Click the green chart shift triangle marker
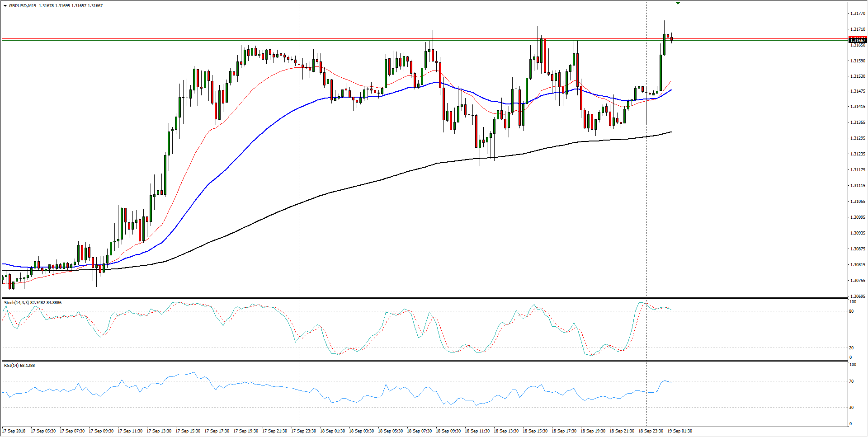The width and height of the screenshot is (868, 437). pos(678,3)
